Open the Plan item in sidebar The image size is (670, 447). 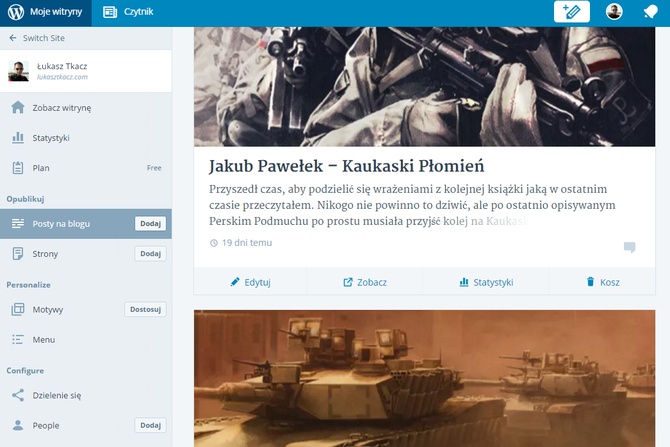86,168
